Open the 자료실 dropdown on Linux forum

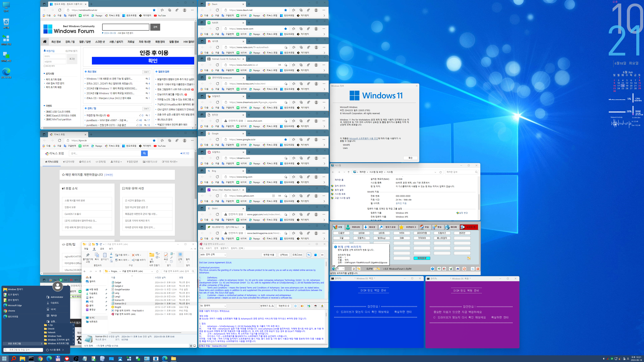pyautogui.click(x=116, y=162)
